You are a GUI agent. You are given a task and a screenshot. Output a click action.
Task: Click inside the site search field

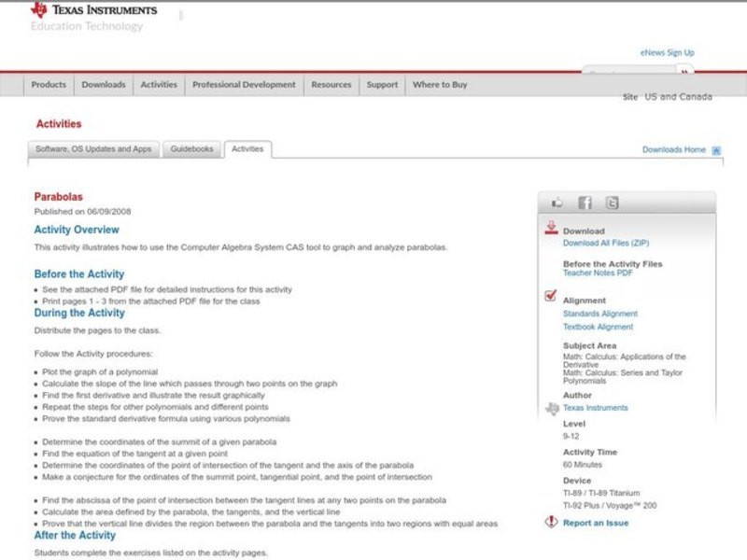(628, 72)
